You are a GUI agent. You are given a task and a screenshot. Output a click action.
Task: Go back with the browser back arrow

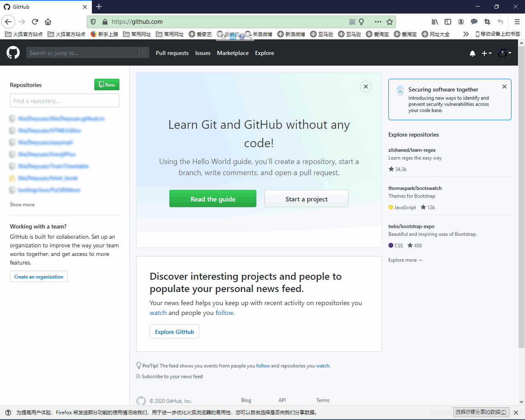pyautogui.click(x=8, y=22)
